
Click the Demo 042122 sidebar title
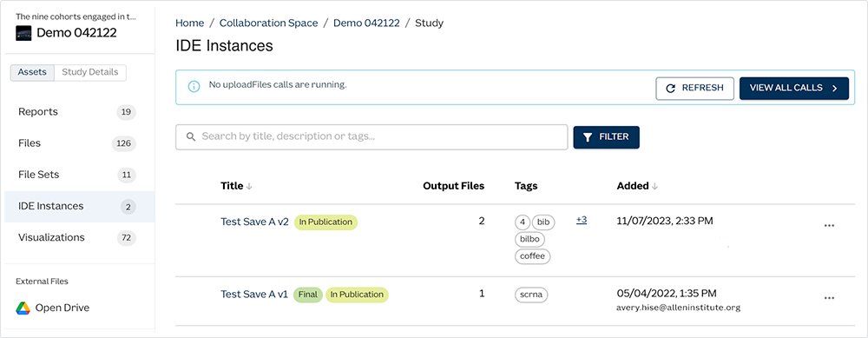tap(77, 33)
